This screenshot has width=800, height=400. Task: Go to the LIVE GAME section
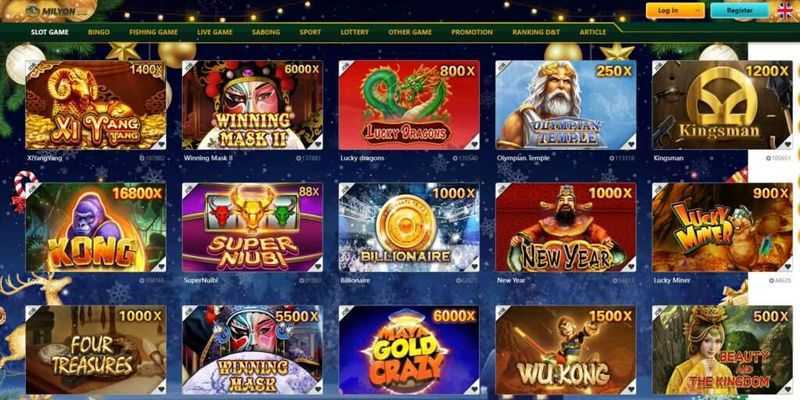(x=215, y=32)
